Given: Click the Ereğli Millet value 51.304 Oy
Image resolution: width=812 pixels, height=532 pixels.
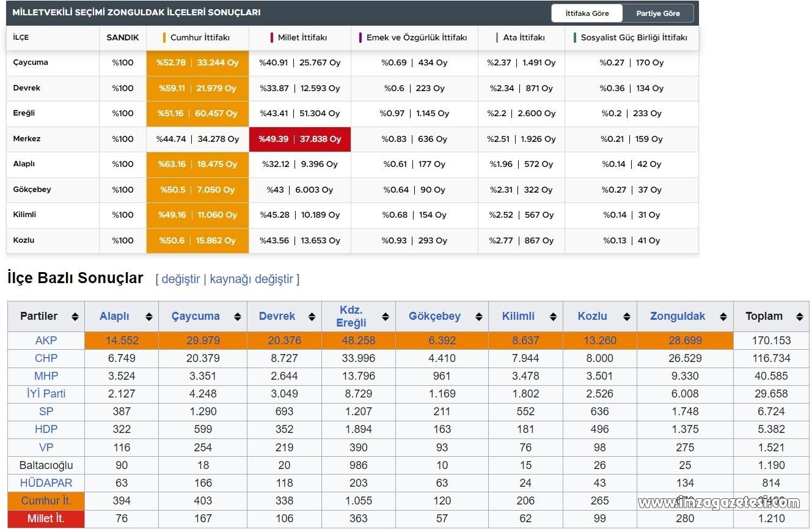Looking at the screenshot, I should (319, 113).
